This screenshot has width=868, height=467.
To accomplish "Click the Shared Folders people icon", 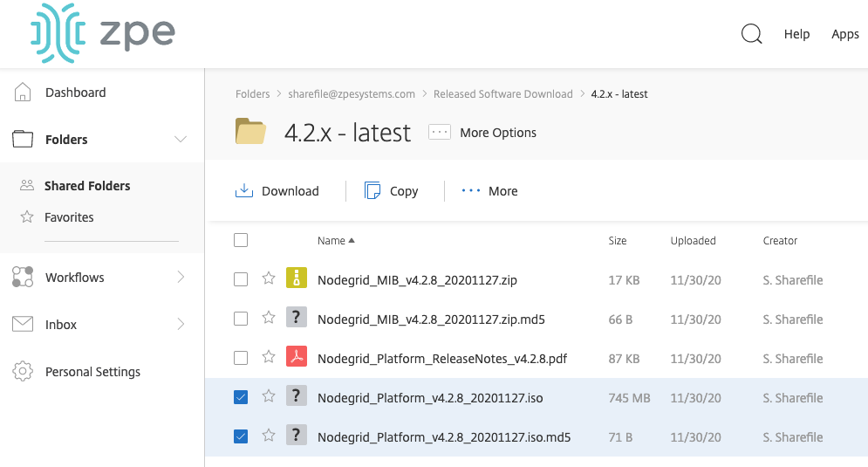I will 26,185.
